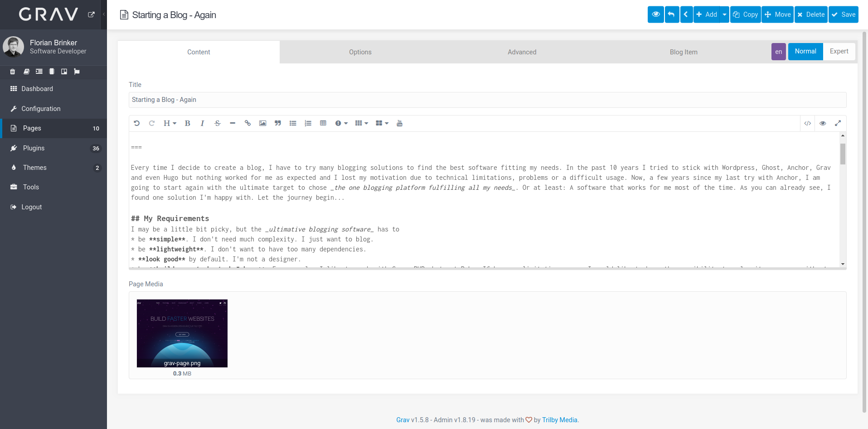The height and width of the screenshot is (429, 868).
Task: Open Tools in sidebar
Action: point(53,187)
